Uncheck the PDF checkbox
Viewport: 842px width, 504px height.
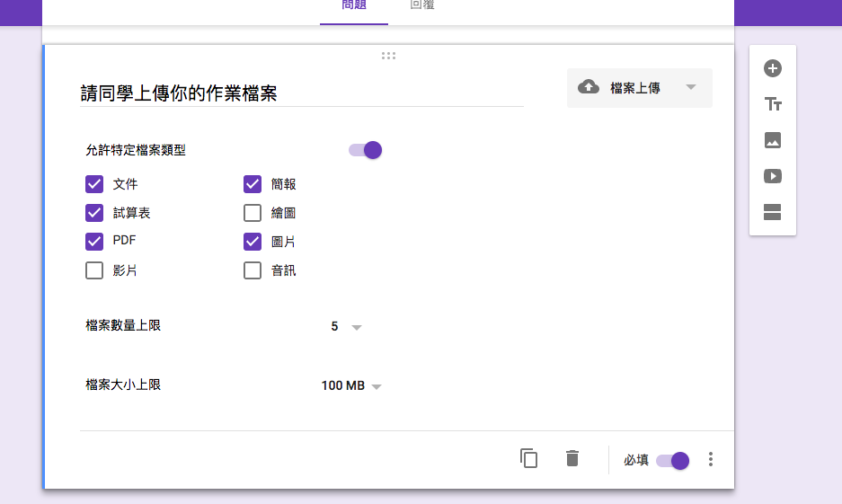click(94, 242)
